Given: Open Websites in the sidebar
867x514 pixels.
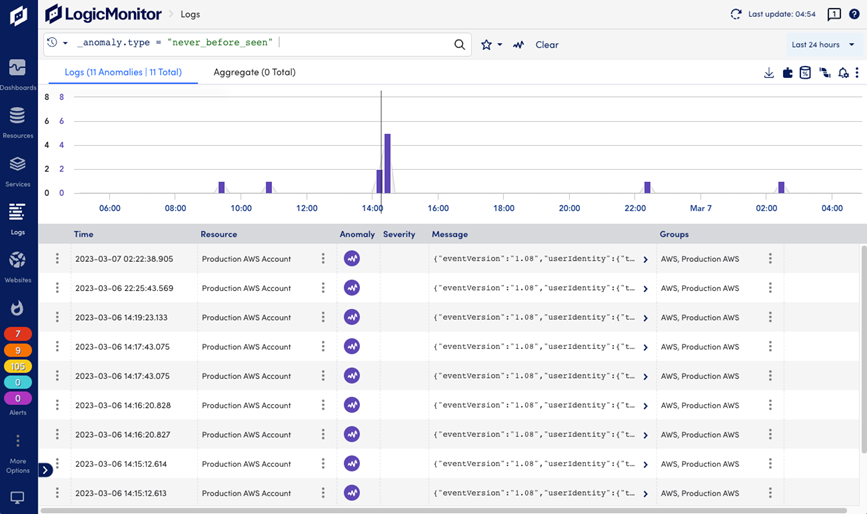Looking at the screenshot, I should [18, 267].
